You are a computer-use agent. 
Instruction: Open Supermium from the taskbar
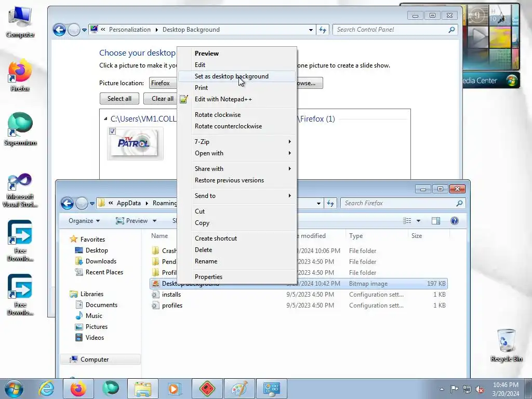[111, 389]
